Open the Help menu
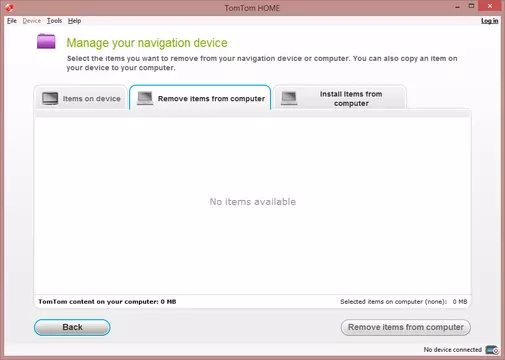The height and width of the screenshot is (360, 505). 74,21
